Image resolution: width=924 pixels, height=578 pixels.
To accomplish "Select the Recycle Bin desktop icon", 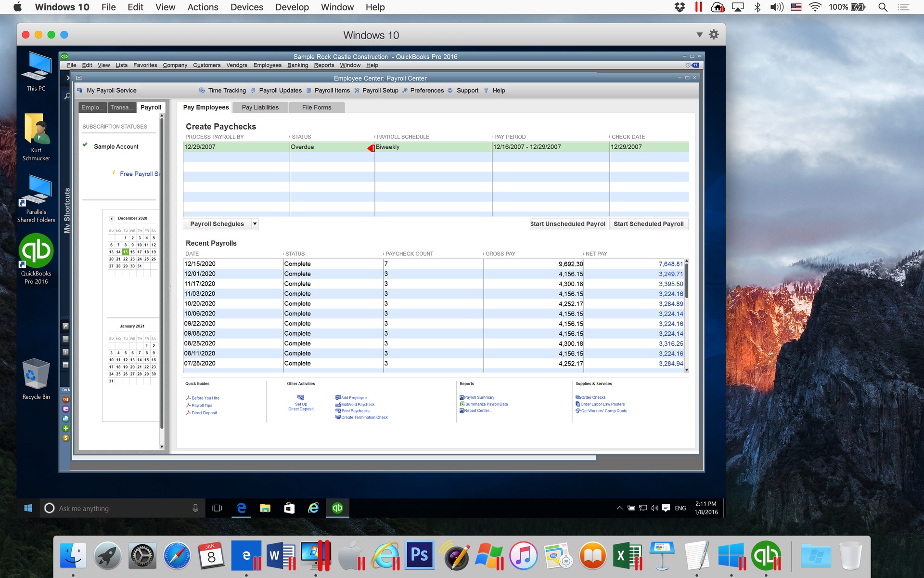I will 36,379.
